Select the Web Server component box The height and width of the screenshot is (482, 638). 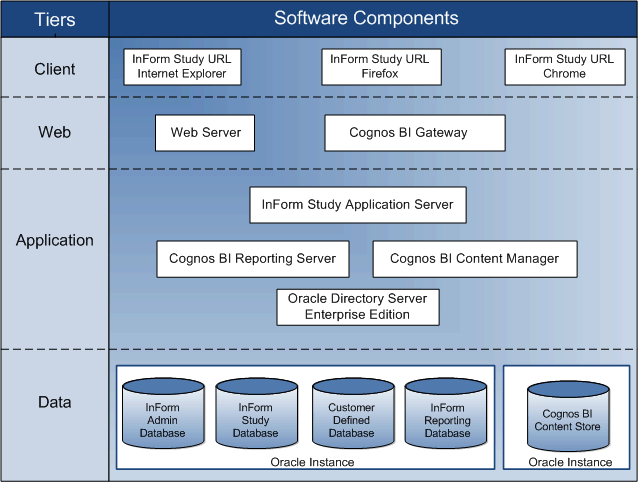205,133
